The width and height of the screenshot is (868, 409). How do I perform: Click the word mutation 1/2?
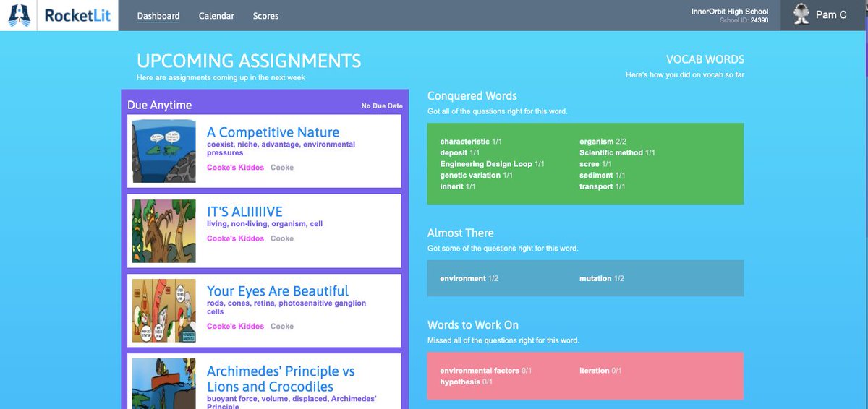pyautogui.click(x=602, y=278)
